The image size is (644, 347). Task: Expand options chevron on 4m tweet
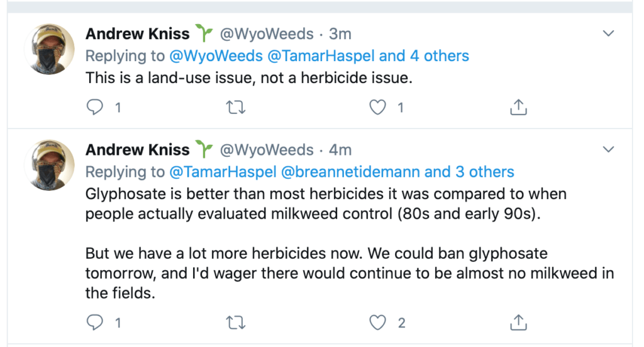[608, 150]
